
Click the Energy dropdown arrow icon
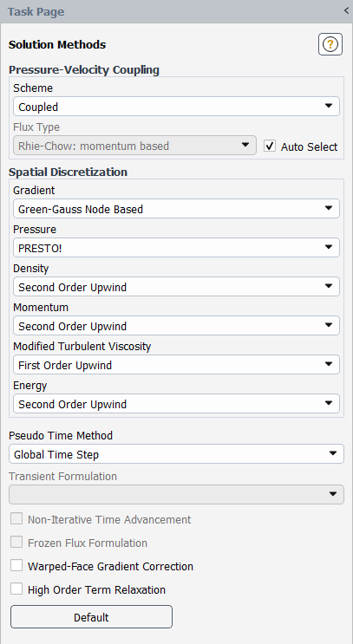point(329,403)
